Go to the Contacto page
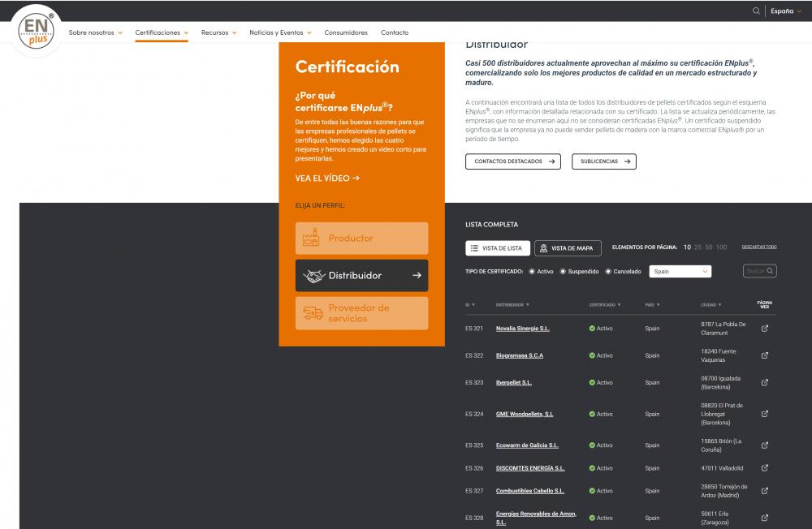The height and width of the screenshot is (529, 812). point(395,32)
